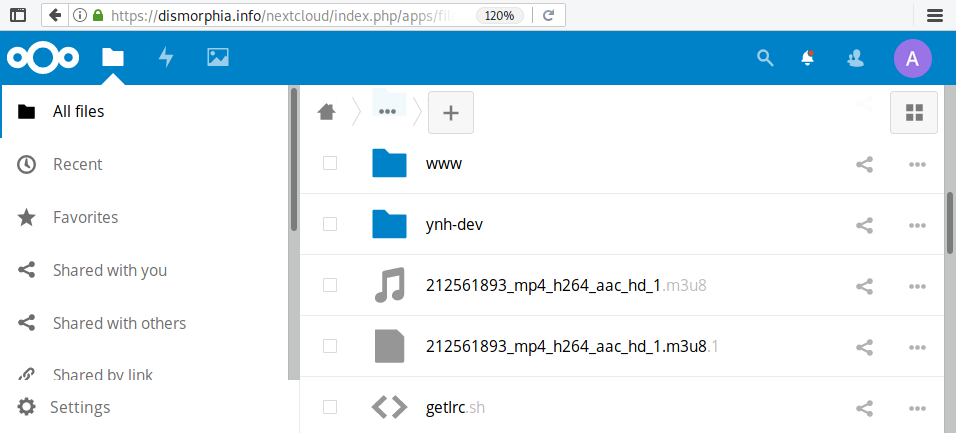Click the search magnifier icon
This screenshot has width=956, height=433.
coord(765,58)
